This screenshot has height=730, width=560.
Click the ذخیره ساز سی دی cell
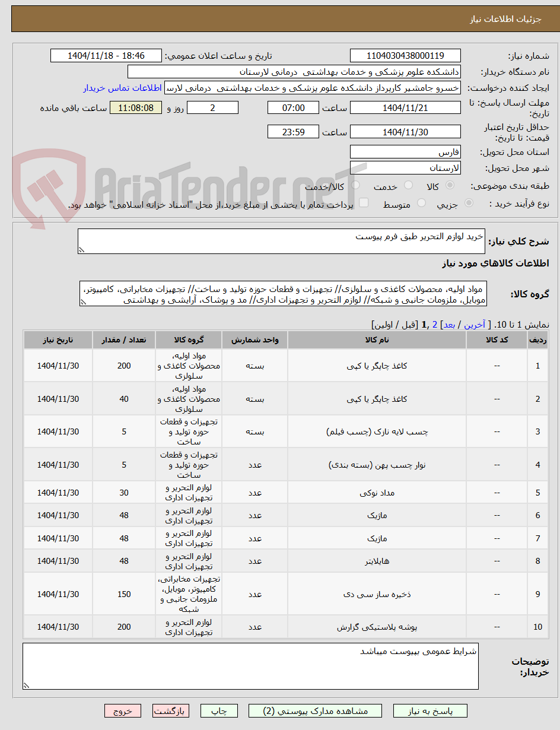(x=377, y=594)
